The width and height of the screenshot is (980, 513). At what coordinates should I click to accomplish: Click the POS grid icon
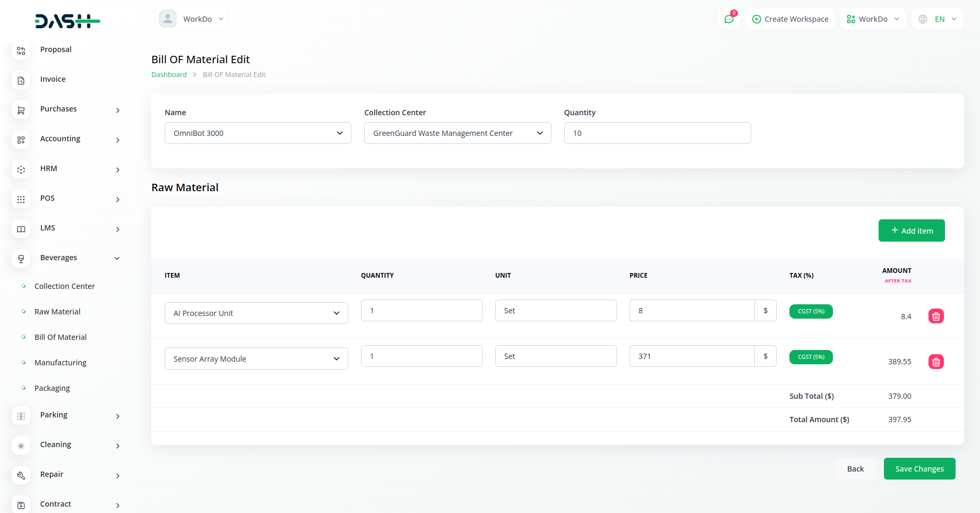pyautogui.click(x=21, y=200)
